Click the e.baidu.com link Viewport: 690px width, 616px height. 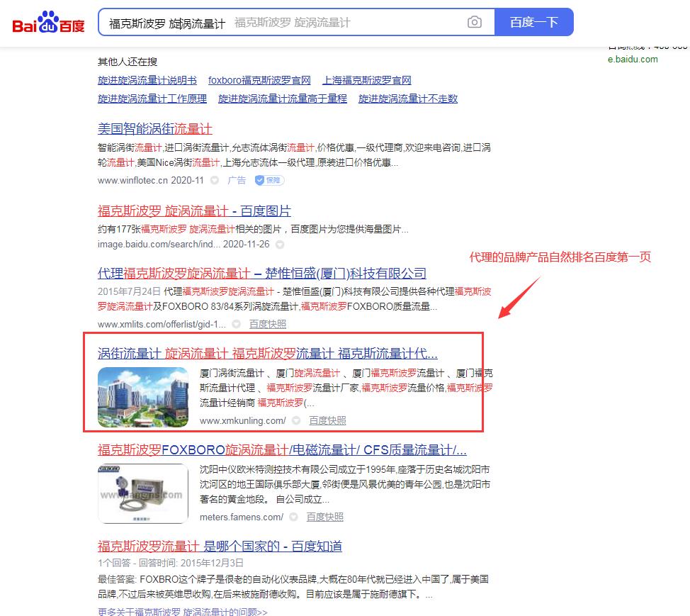click(633, 60)
